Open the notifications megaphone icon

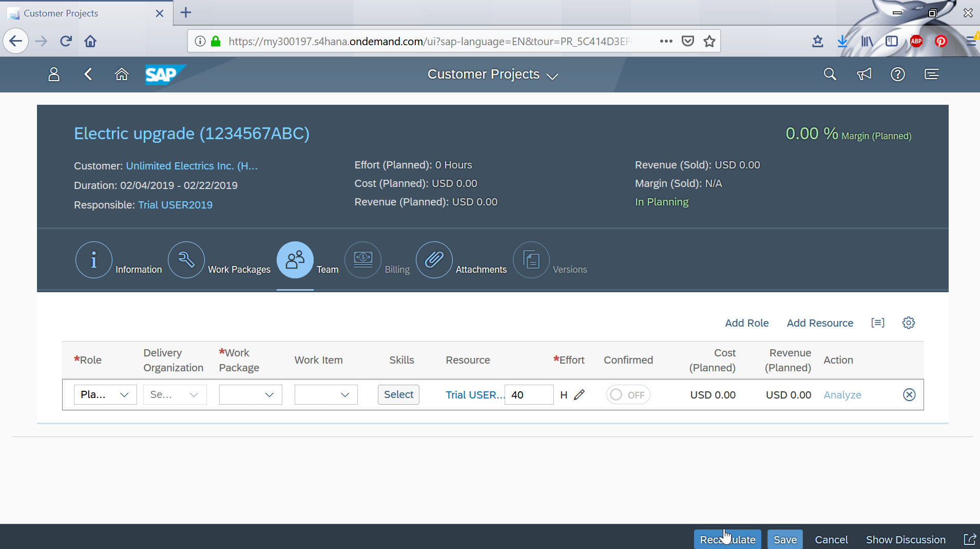864,74
